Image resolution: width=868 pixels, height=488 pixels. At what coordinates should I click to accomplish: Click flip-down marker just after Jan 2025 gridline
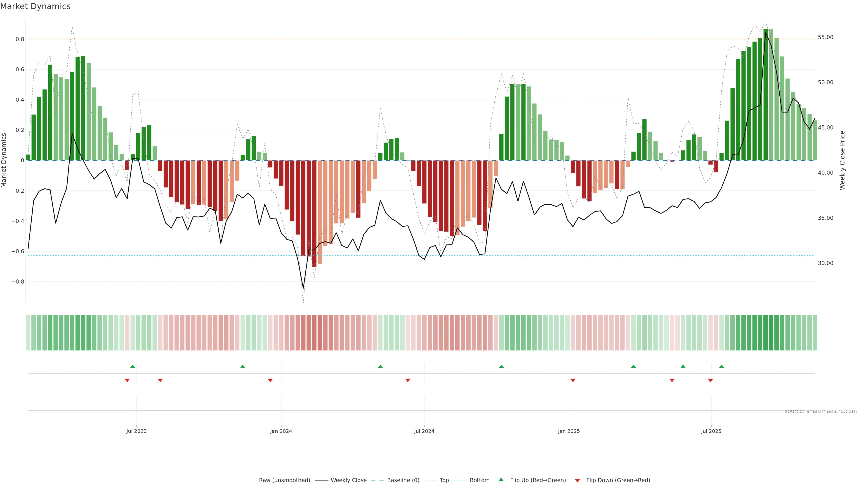click(x=573, y=380)
